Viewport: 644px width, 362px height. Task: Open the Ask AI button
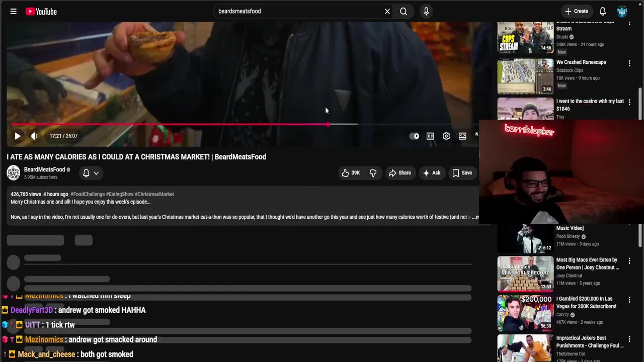tap(431, 173)
